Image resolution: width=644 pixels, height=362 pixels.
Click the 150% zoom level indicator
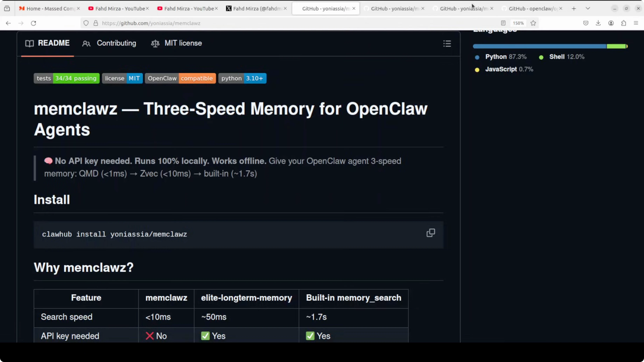pos(518,23)
